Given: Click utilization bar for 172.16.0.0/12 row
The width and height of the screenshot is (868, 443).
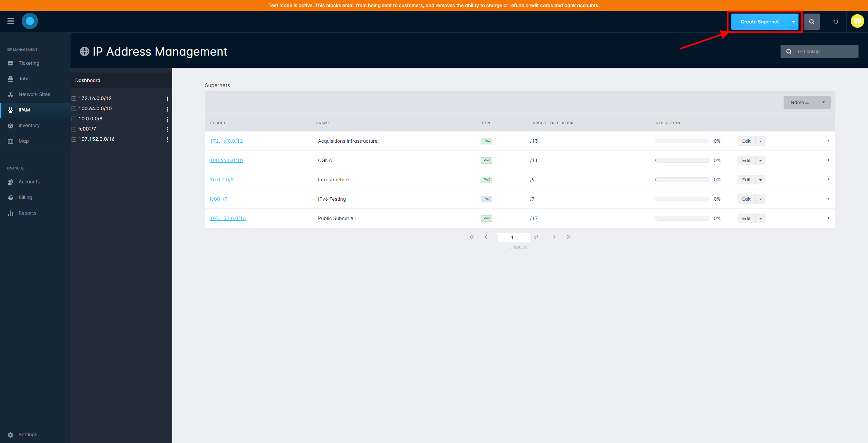Looking at the screenshot, I should click(x=682, y=141).
